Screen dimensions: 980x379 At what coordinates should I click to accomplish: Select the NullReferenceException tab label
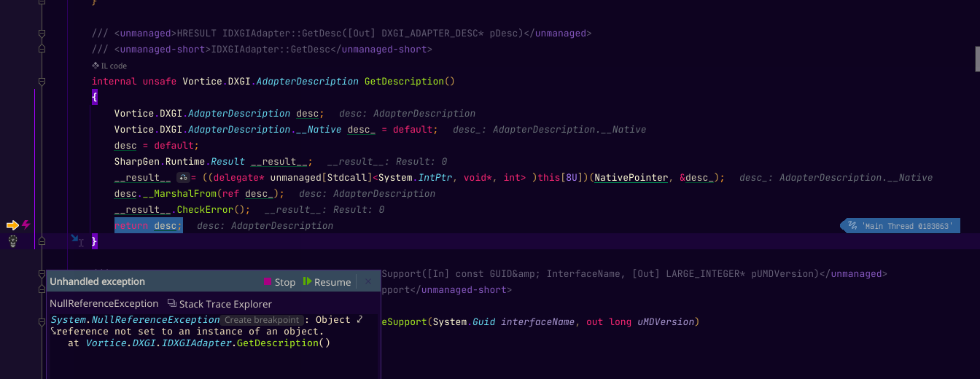coord(104,304)
